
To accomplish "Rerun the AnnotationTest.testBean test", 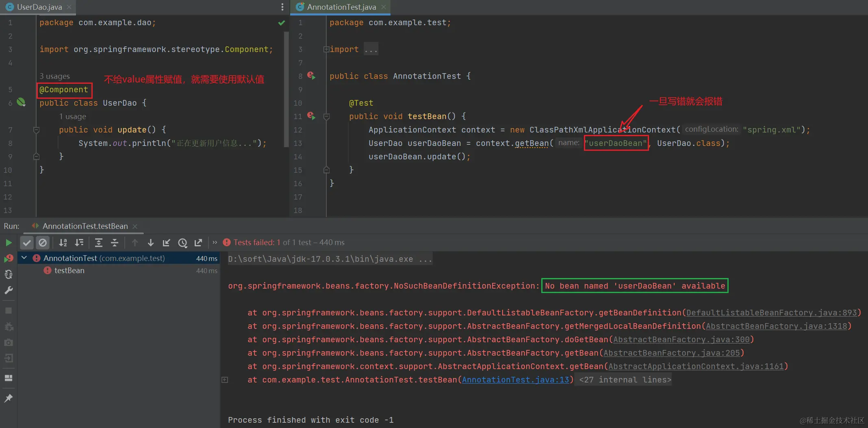I will point(9,243).
